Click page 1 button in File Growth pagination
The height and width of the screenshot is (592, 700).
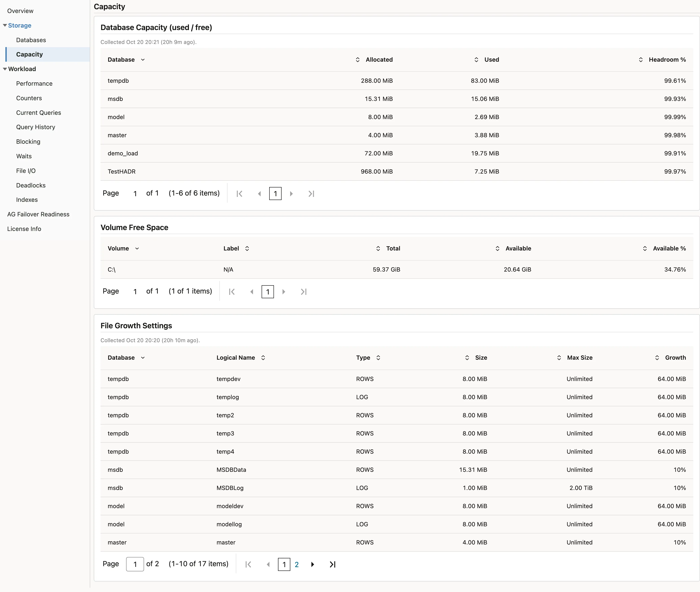tap(284, 564)
